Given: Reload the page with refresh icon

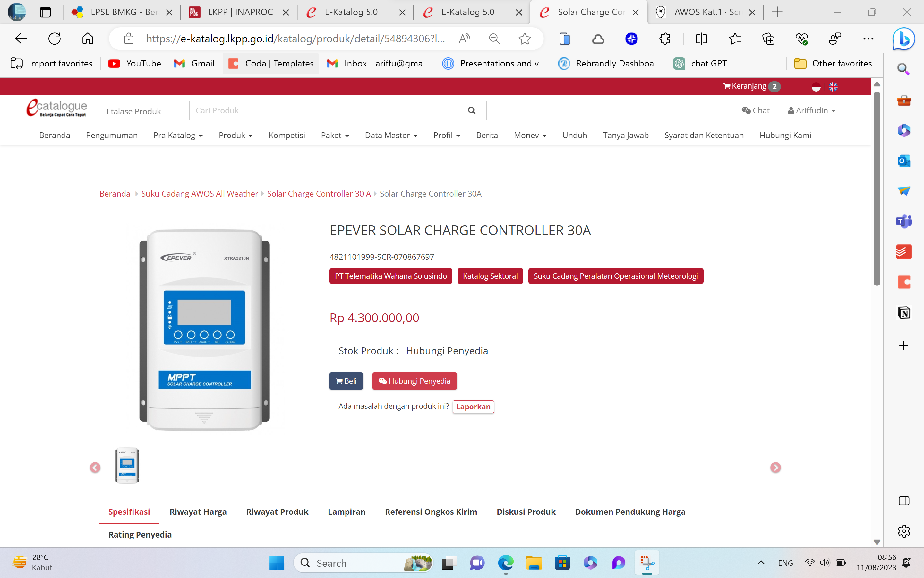Looking at the screenshot, I should (55, 38).
